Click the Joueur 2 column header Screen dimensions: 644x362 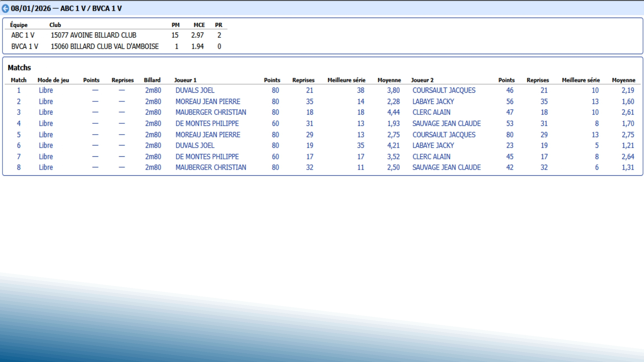422,80
